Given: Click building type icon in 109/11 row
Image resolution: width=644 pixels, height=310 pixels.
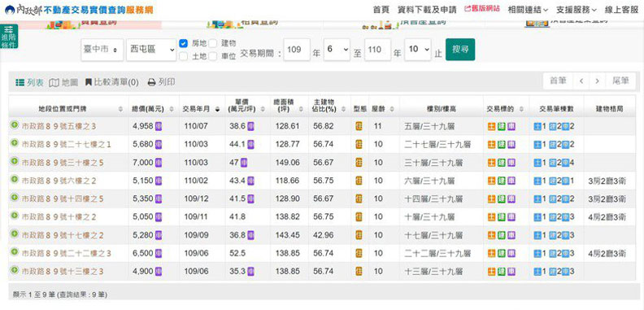Looking at the screenshot, I should [359, 217].
